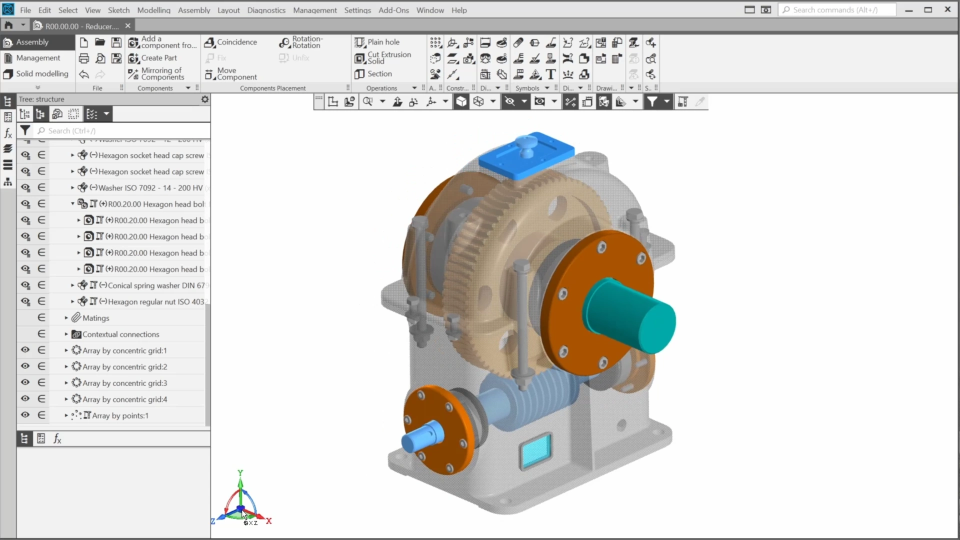The width and height of the screenshot is (960, 540).
Task: Expand the Matings tree node
Action: pos(66,318)
